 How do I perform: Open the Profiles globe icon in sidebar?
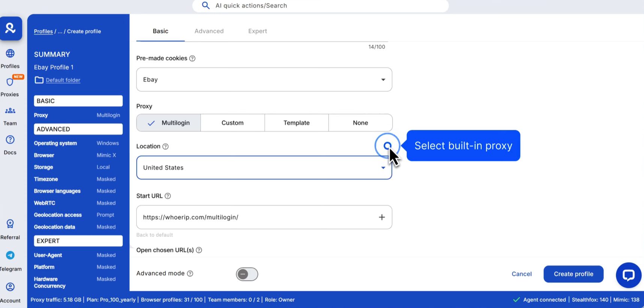(10, 54)
